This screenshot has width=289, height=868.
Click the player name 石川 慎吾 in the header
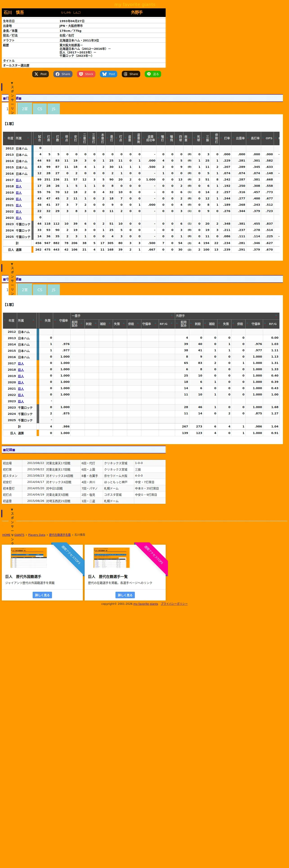point(14,12)
